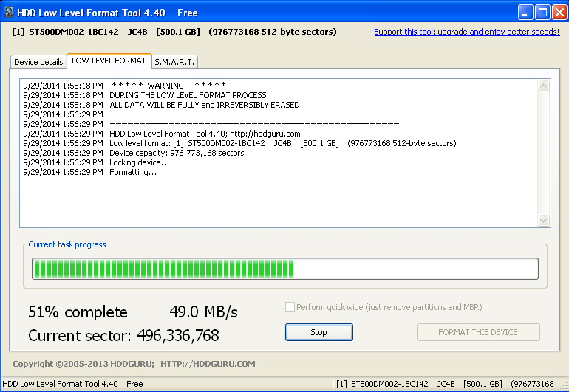Open the Device details tab
569x392 pixels.
38,62
